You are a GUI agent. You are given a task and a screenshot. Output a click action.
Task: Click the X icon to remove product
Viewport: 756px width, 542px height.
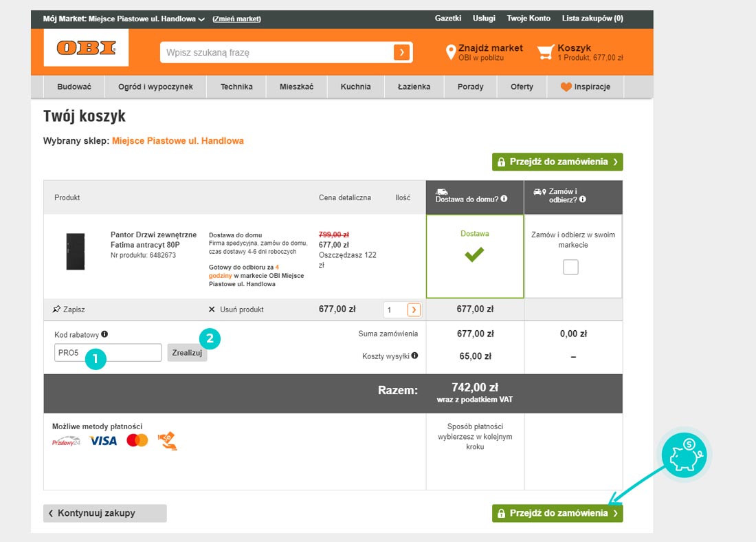(x=212, y=310)
